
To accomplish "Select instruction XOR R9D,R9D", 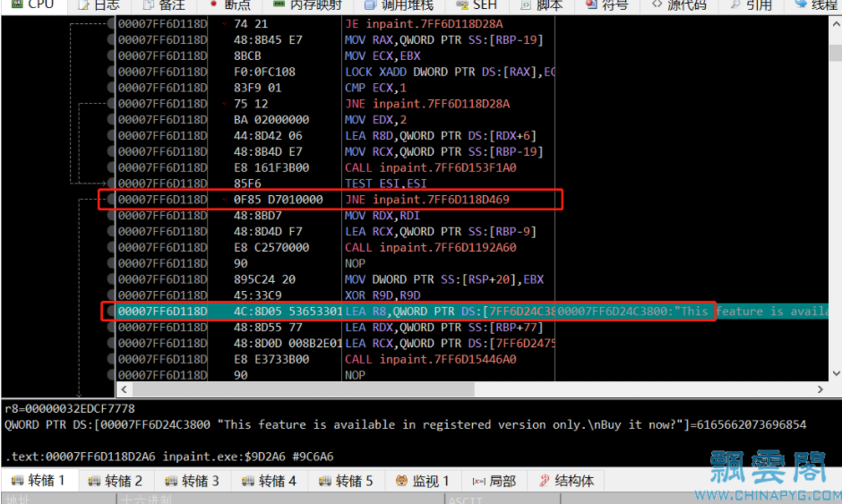I will [x=382, y=295].
